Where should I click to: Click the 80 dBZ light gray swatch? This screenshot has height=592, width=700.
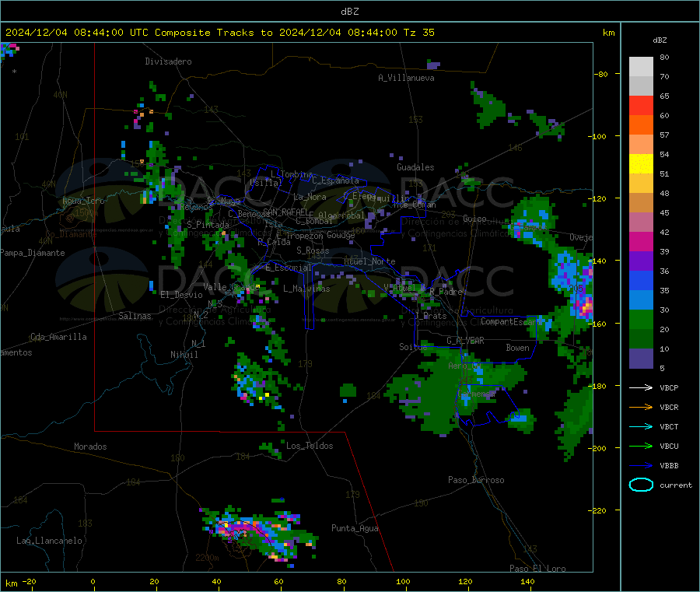pos(641,67)
